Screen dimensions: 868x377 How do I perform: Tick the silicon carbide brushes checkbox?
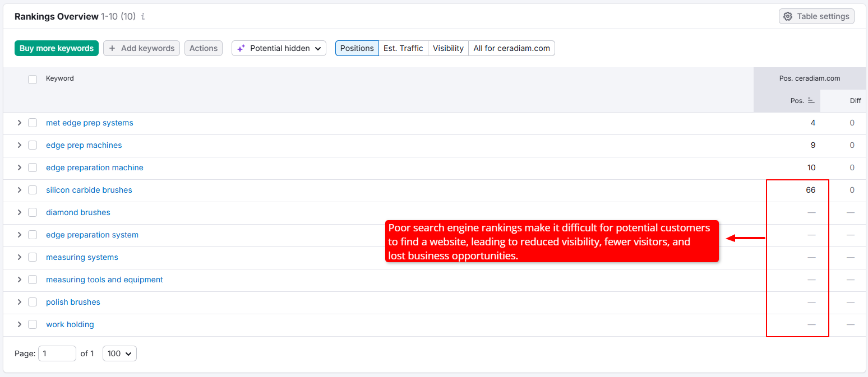point(33,190)
